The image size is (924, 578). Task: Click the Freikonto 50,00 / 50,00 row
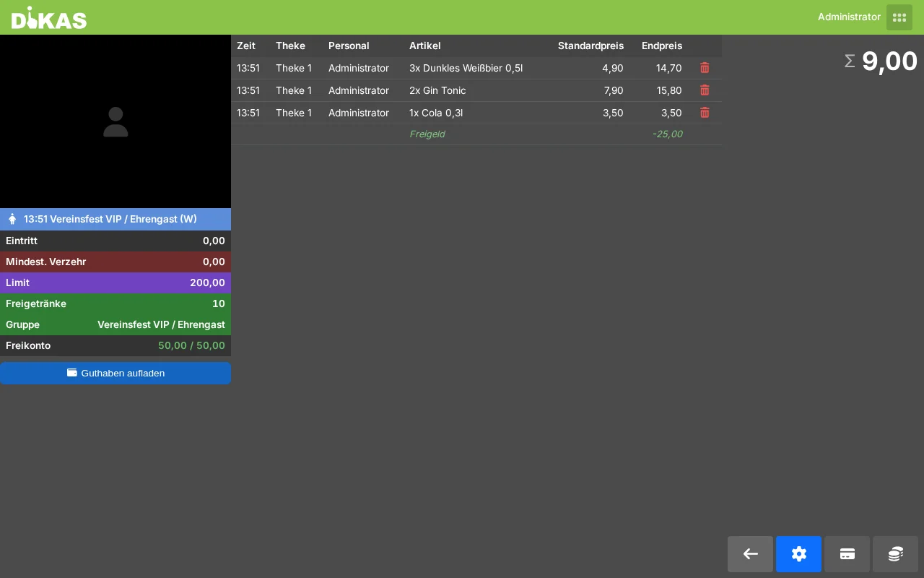(x=115, y=345)
